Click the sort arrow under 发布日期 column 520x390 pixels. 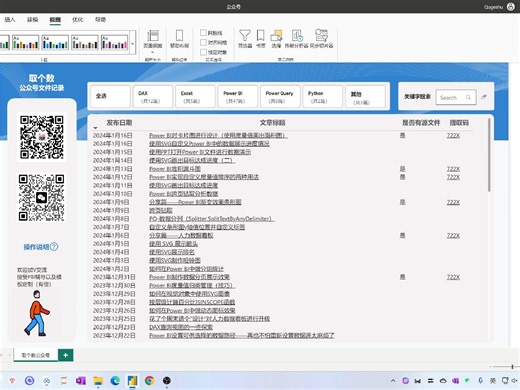(95, 128)
